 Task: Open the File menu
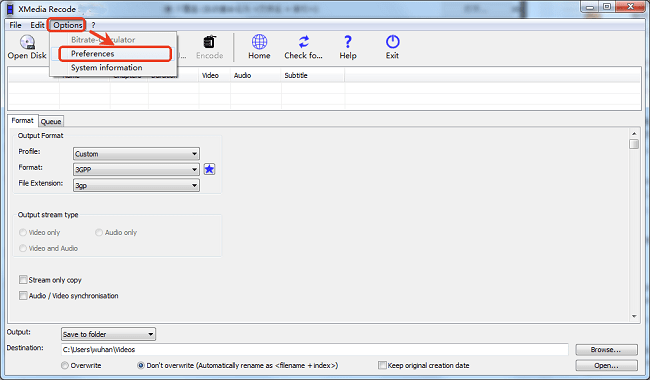[x=15, y=25]
